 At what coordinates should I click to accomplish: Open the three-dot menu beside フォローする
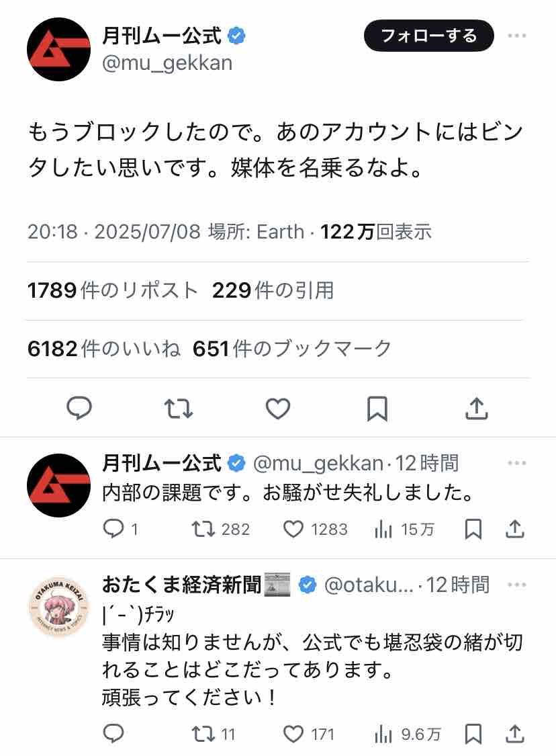click(517, 36)
